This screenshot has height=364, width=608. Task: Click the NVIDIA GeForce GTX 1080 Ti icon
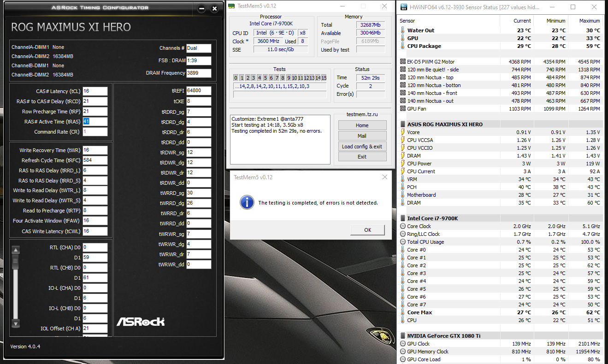[402, 336]
